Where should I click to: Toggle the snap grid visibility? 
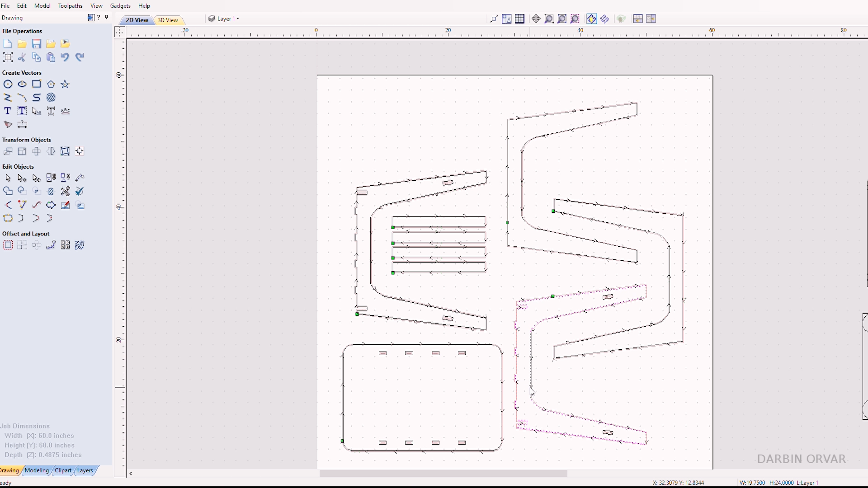point(520,19)
